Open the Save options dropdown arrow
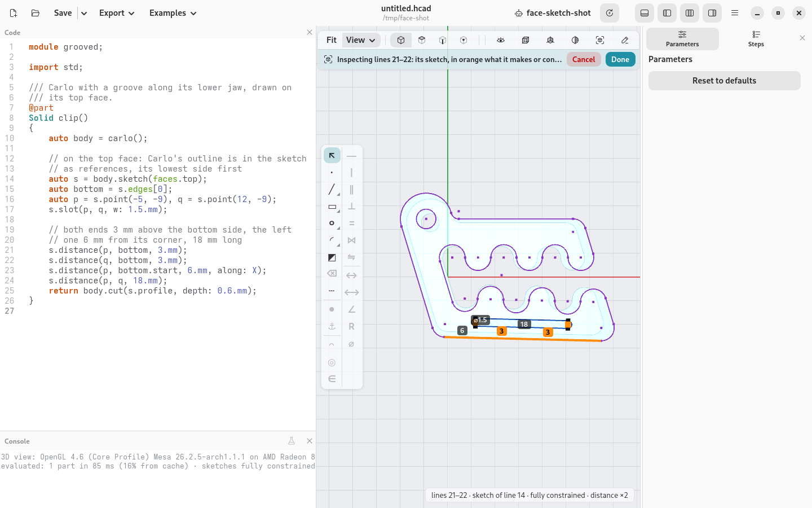Screen dimensions: 812x508 [x=84, y=13]
